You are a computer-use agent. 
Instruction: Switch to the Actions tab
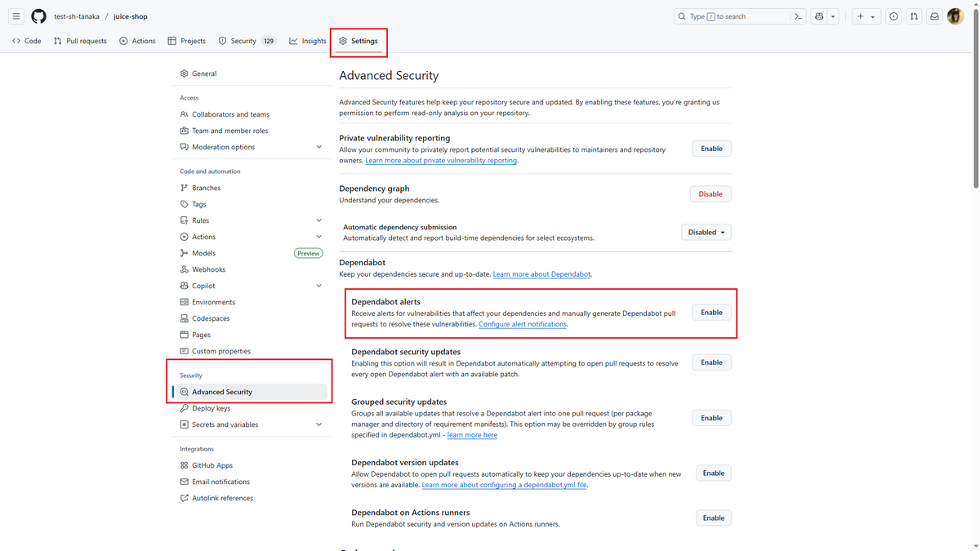pos(137,41)
